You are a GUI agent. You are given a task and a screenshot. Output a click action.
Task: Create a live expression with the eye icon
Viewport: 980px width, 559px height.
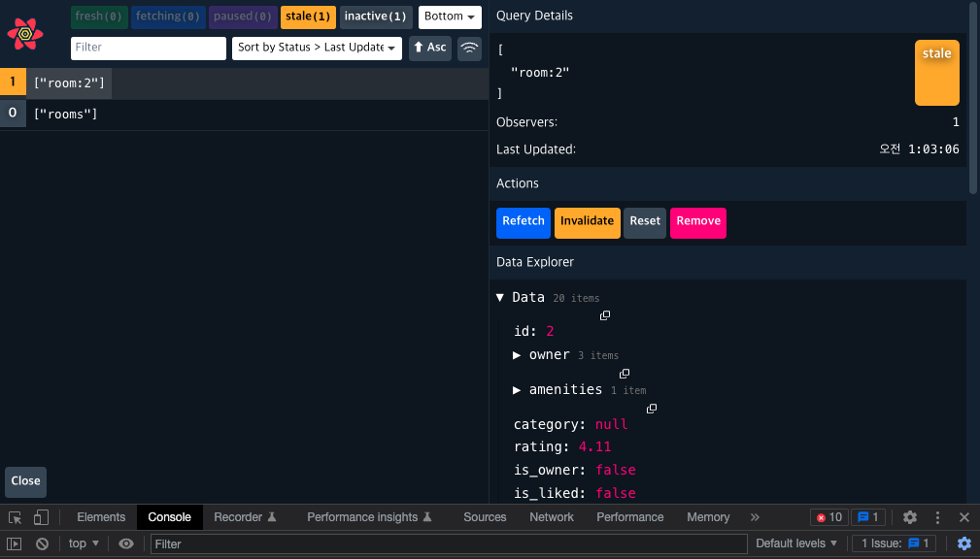[126, 544]
